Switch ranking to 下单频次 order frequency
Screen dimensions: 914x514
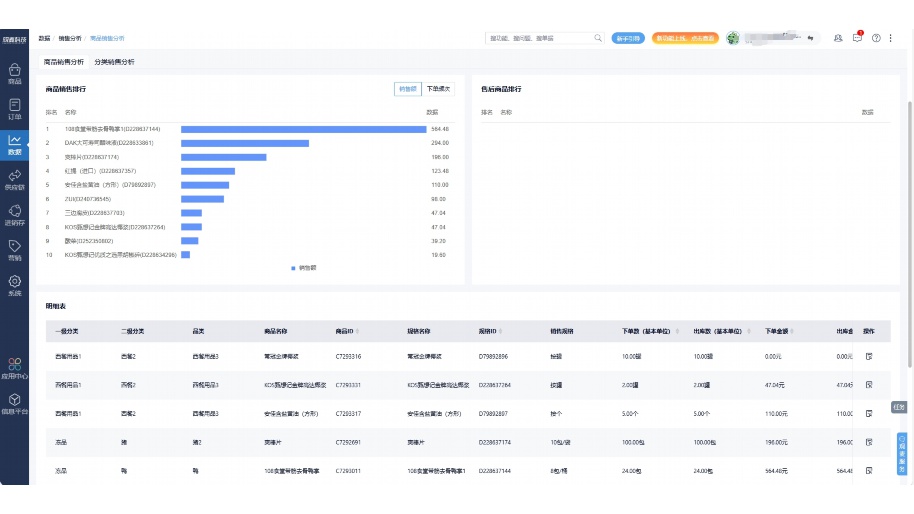437,89
